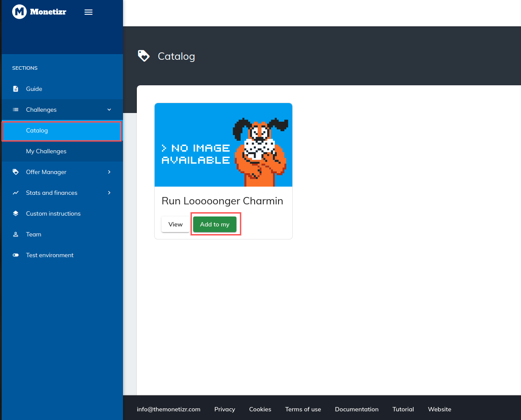The image size is (521, 420).
Task: Click the green Add to my button
Action: 215,224
